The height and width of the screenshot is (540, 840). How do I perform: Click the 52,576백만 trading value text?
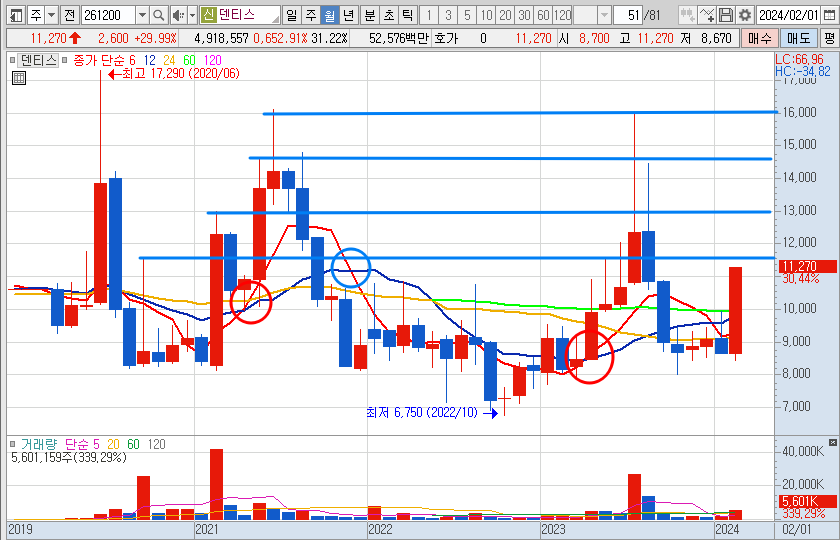coord(399,39)
